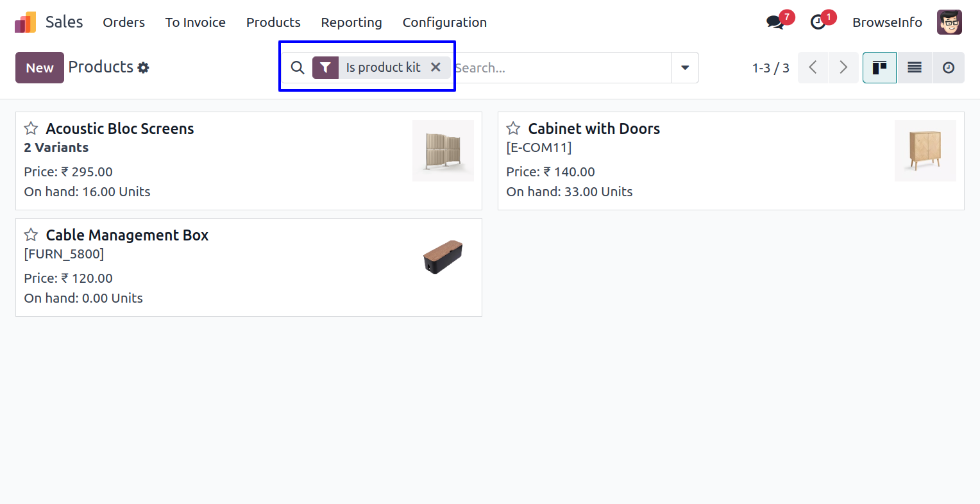The width and height of the screenshot is (980, 504).
Task: Switch to Kanban view
Action: (x=879, y=68)
